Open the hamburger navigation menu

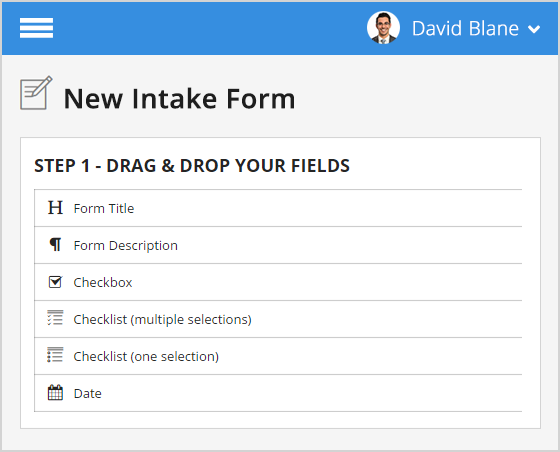pos(36,28)
